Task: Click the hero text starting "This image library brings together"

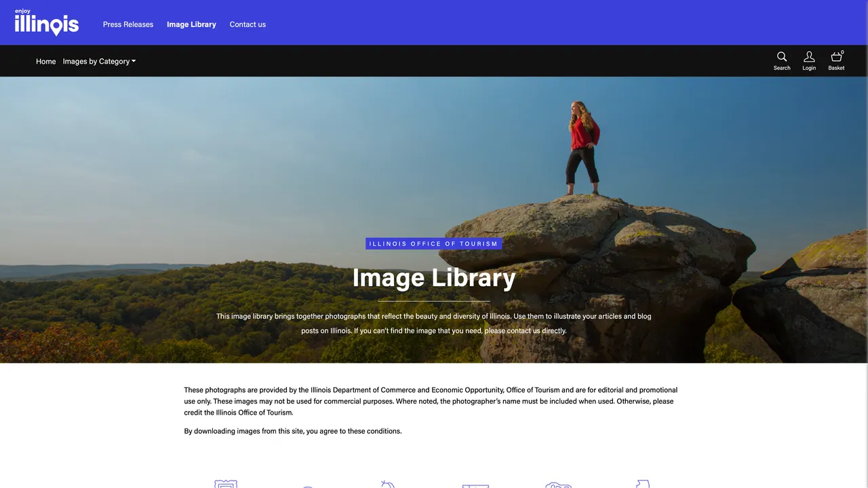Action: tap(434, 323)
